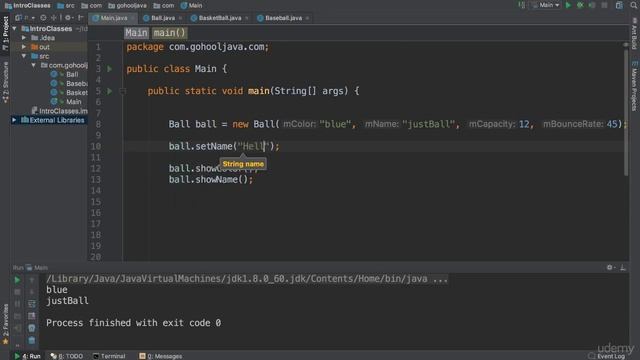Viewport: 640px width, 360px height.
Task: Toggle the Ant Build tool window
Action: tap(634, 33)
